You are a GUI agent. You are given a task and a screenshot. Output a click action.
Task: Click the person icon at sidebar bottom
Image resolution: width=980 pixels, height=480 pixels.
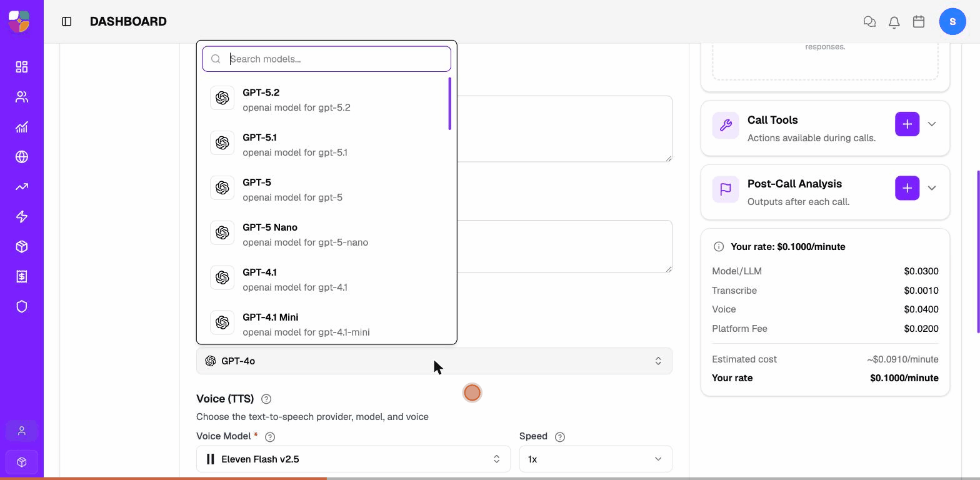point(22,431)
